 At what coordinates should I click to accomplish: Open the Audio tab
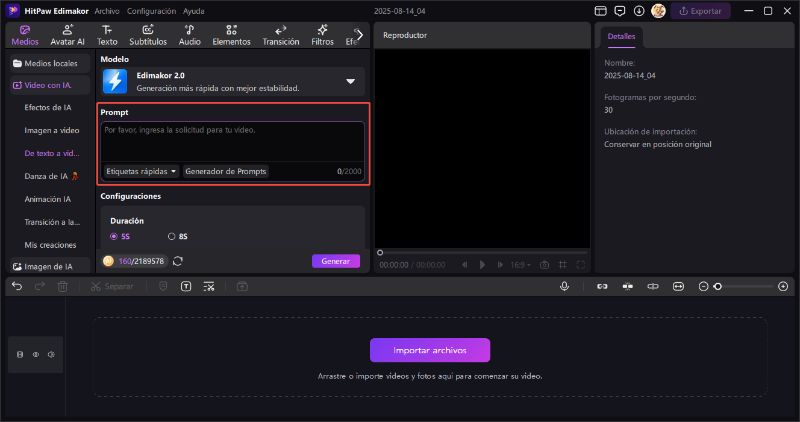[x=189, y=36]
